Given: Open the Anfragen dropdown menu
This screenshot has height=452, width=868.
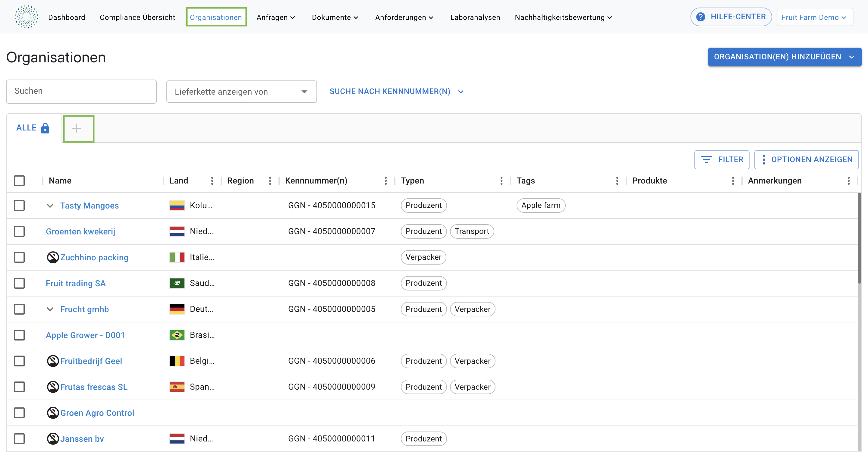Looking at the screenshot, I should click(276, 17).
